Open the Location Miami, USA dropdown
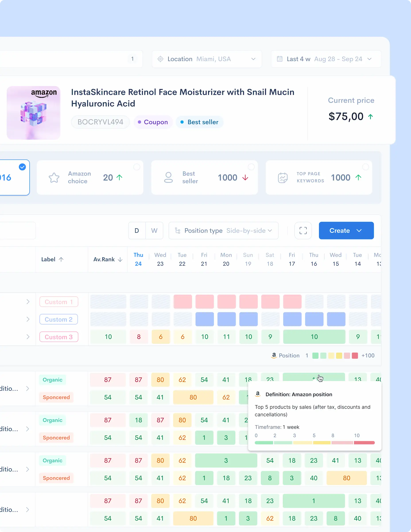Image resolution: width=411 pixels, height=532 pixels. tap(207, 59)
